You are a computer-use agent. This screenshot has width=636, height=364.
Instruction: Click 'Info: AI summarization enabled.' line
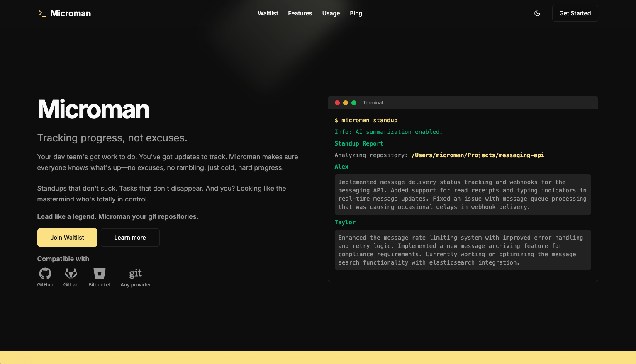(x=388, y=132)
